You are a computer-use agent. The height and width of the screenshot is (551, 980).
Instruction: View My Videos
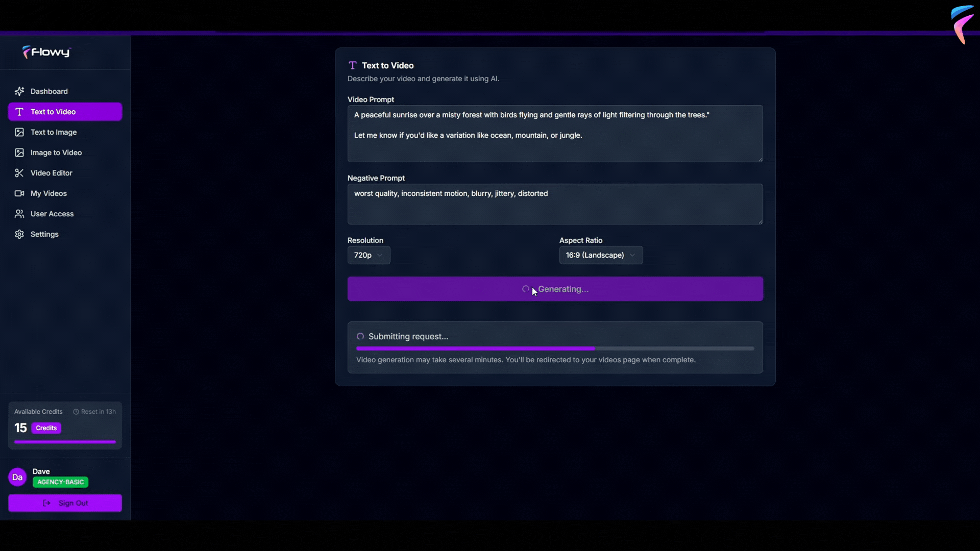[65, 193]
